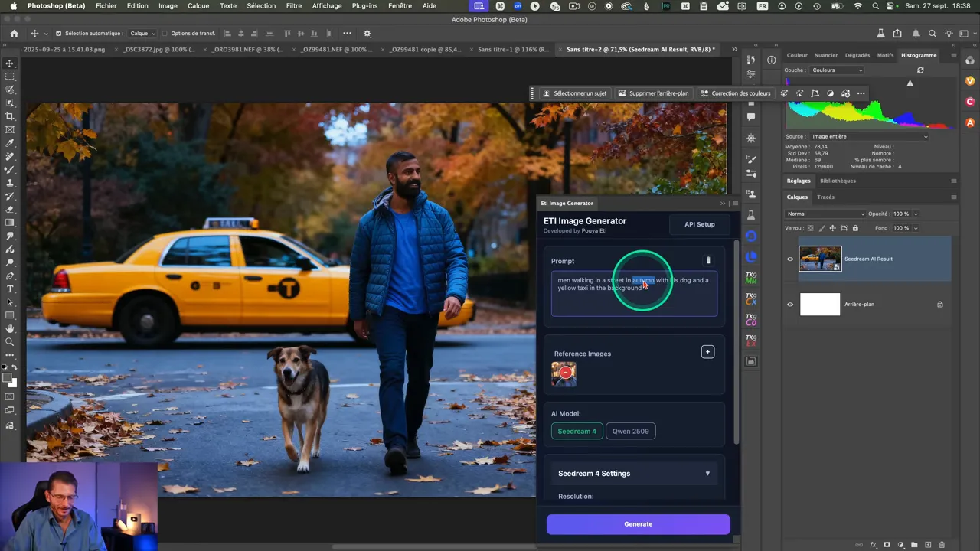Click the Generate button

[x=638, y=524]
